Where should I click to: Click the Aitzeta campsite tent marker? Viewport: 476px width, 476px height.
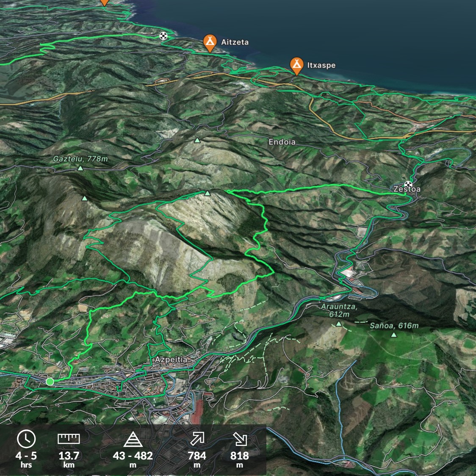(210, 42)
